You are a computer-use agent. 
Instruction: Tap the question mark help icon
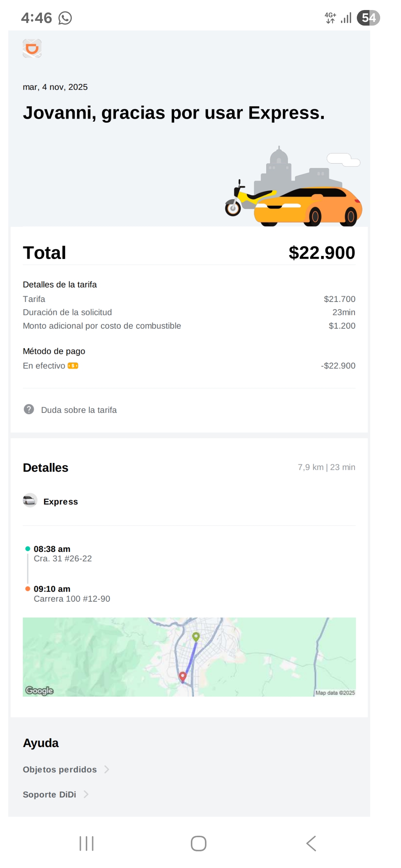[29, 409]
